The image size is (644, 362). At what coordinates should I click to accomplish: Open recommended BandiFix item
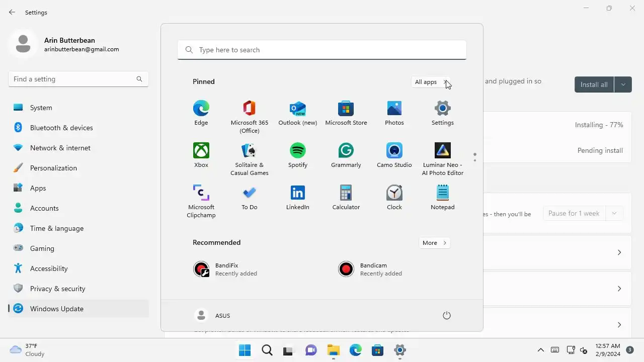(x=250, y=269)
